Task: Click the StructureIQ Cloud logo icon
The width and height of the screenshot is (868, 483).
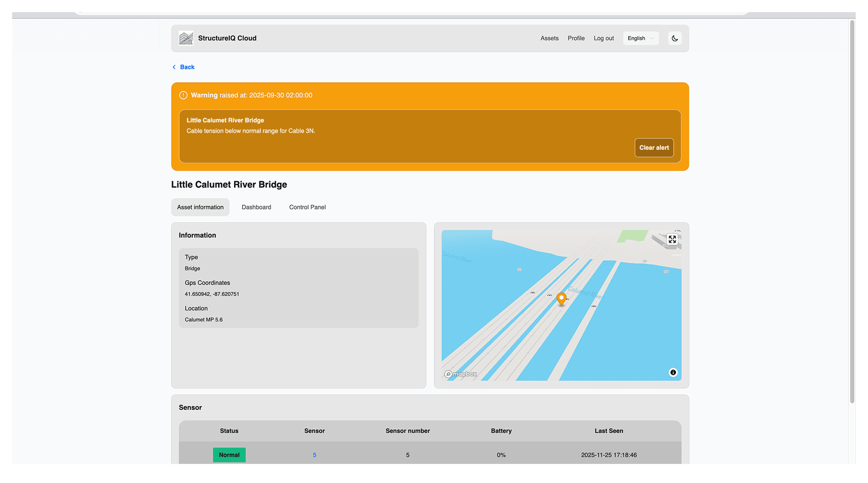Action: [186, 38]
